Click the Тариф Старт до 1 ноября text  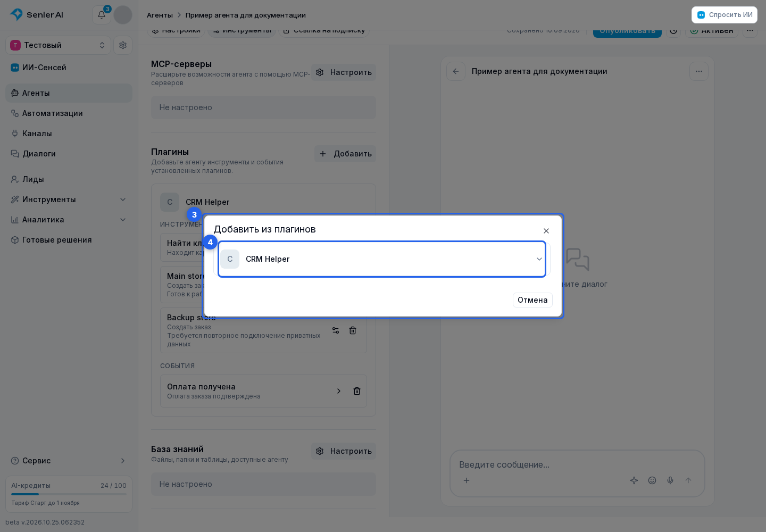pos(46,503)
